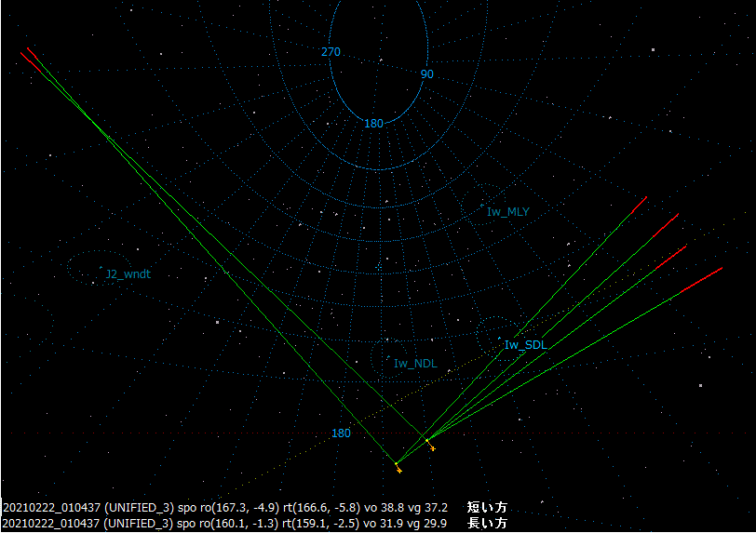Viewport: 756px width, 533px height.
Task: Select the J2_wndt radiant label
Action: 128,274
